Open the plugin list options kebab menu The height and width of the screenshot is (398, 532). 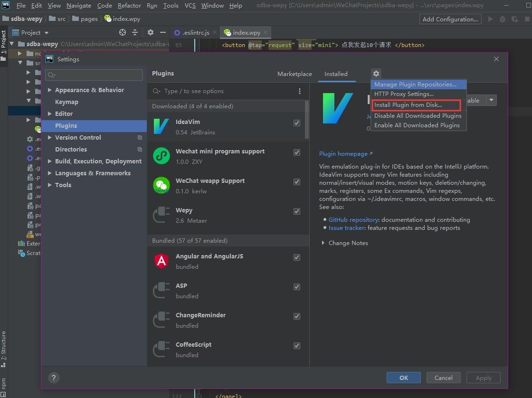point(299,91)
